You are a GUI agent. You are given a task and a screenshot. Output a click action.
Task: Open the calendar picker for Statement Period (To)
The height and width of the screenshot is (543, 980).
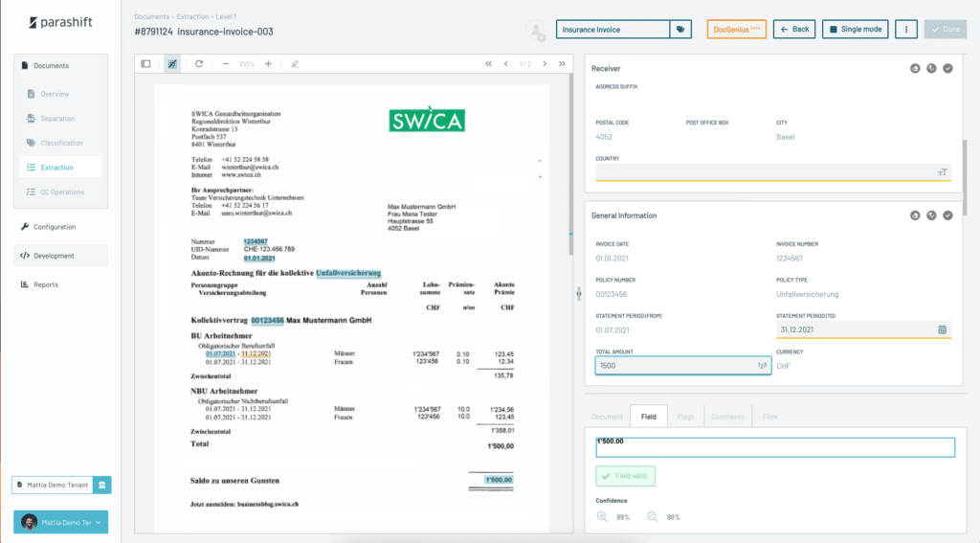click(x=942, y=329)
